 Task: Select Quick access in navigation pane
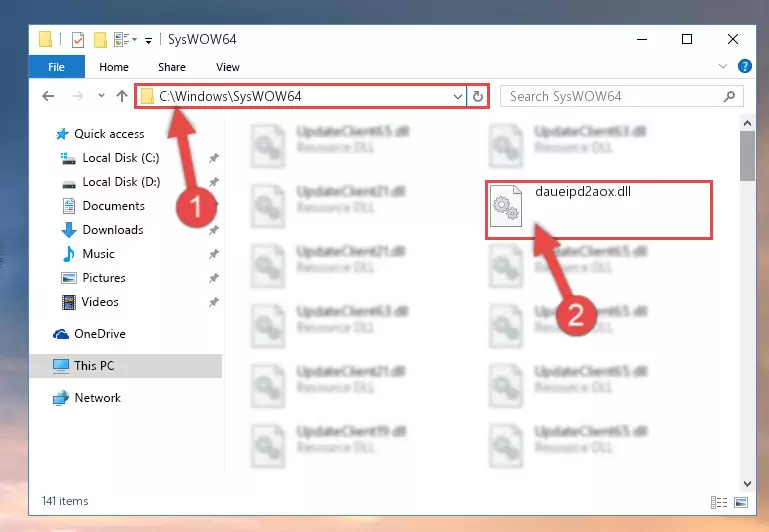(109, 134)
